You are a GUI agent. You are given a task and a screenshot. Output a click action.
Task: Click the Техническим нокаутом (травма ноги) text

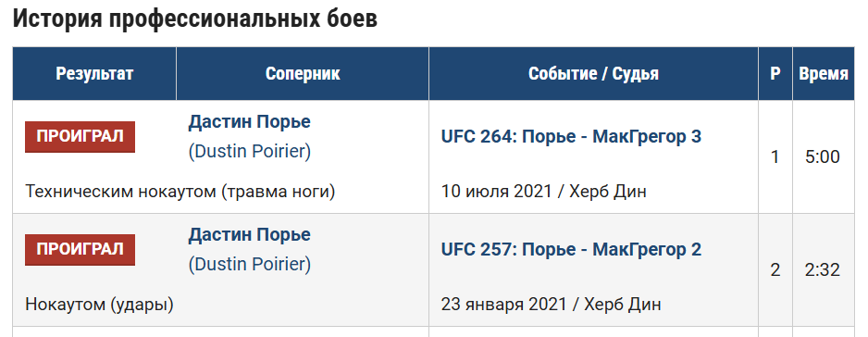(180, 192)
